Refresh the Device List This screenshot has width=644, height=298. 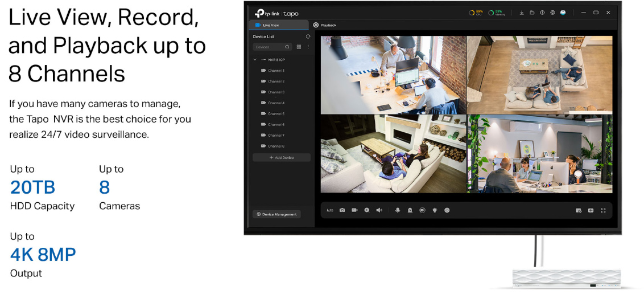tap(308, 36)
